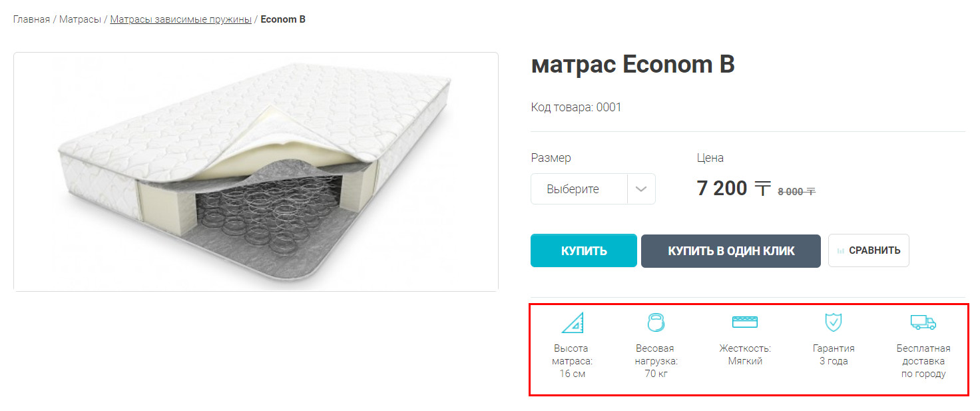Image resolution: width=980 pixels, height=411 pixels.
Task: Click the warranty shield icon
Action: click(x=834, y=322)
